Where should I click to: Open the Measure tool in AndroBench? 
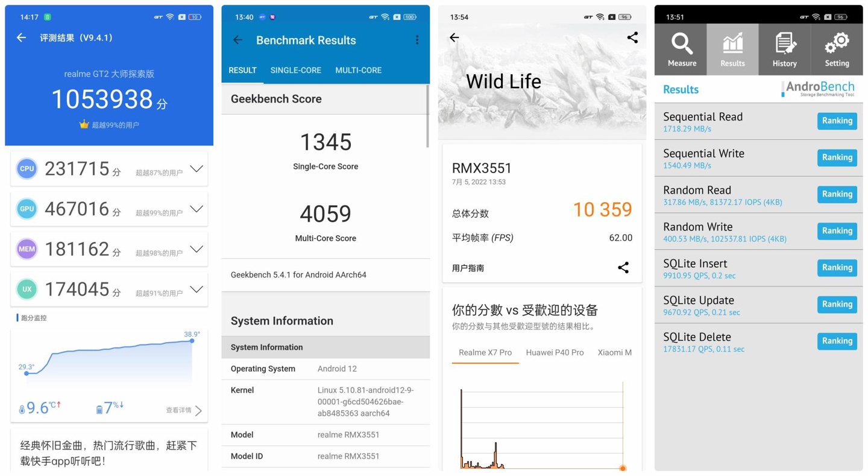pos(682,49)
